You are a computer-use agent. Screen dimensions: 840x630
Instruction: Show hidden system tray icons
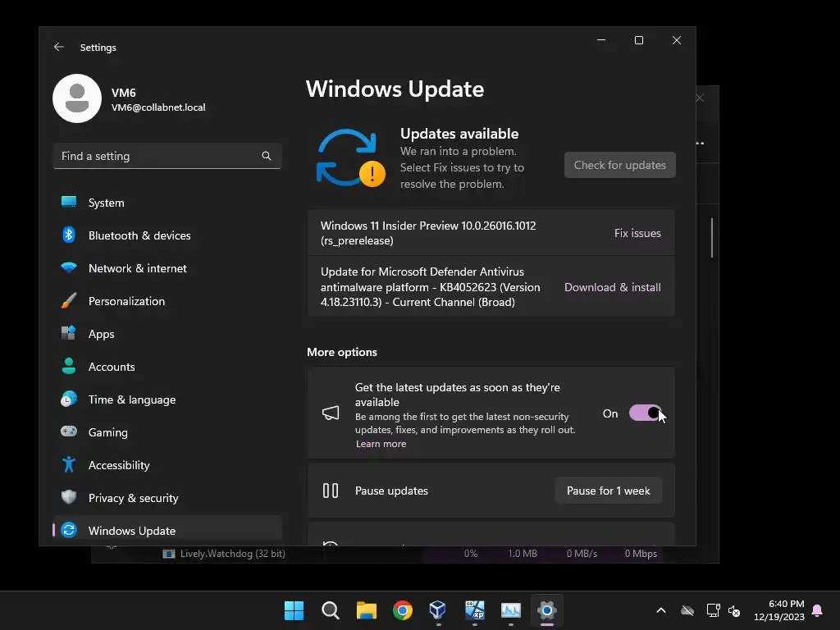click(x=661, y=610)
